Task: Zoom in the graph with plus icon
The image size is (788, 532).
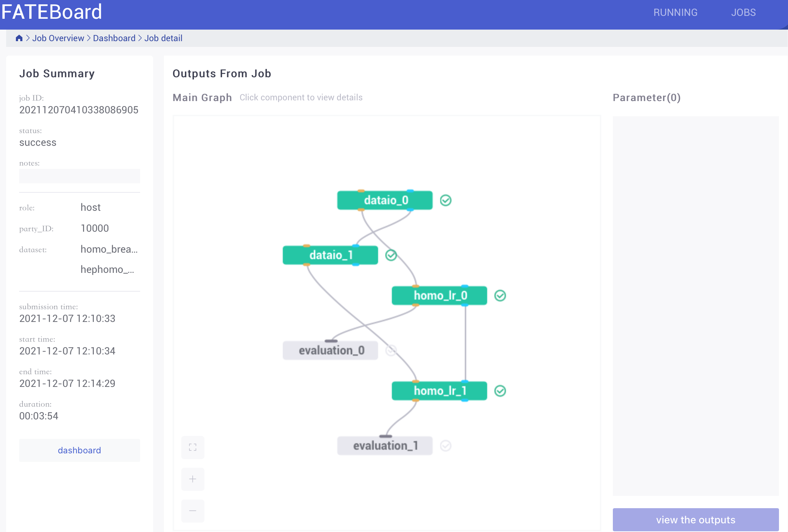Action: (x=192, y=479)
